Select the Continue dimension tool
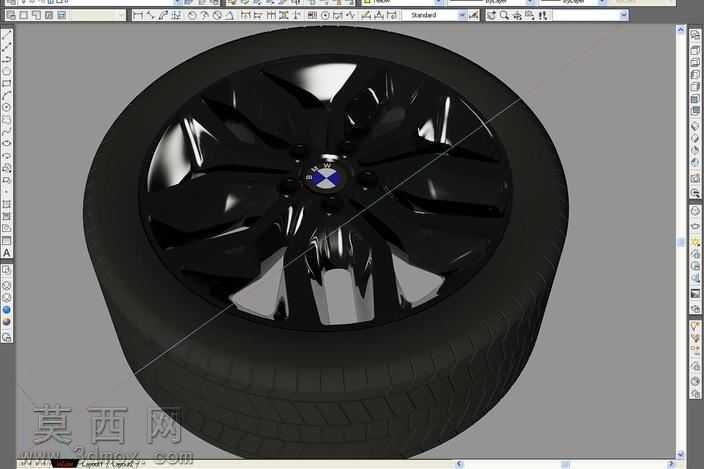Screen dimensions: 704x469 click(271, 16)
